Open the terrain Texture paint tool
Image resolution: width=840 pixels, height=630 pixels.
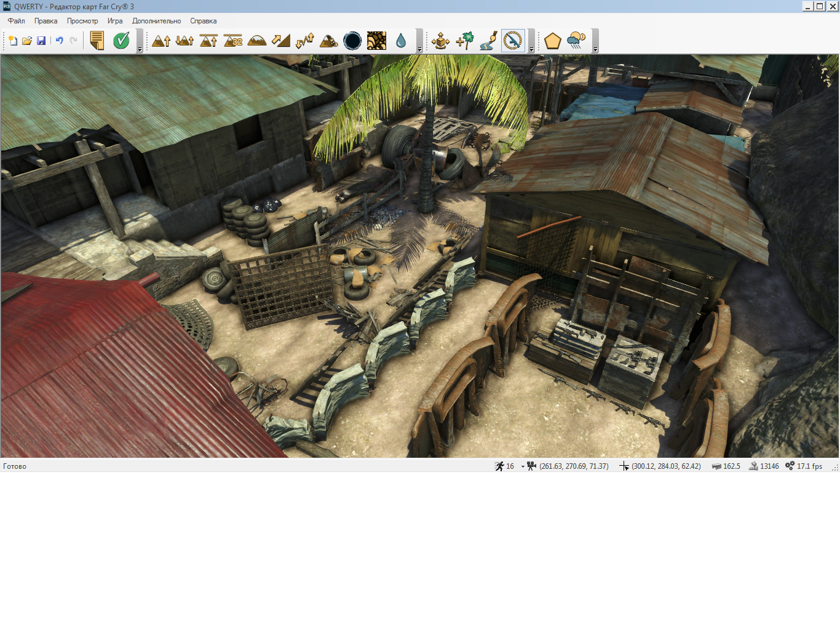[376, 41]
